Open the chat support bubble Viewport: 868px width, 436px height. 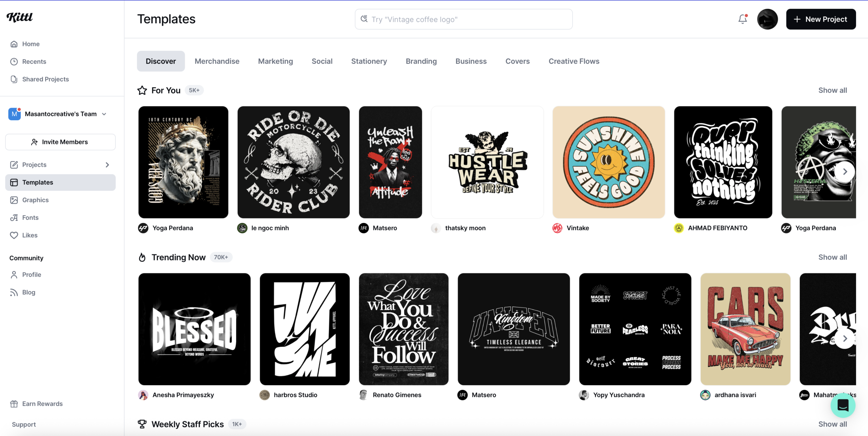(x=843, y=405)
